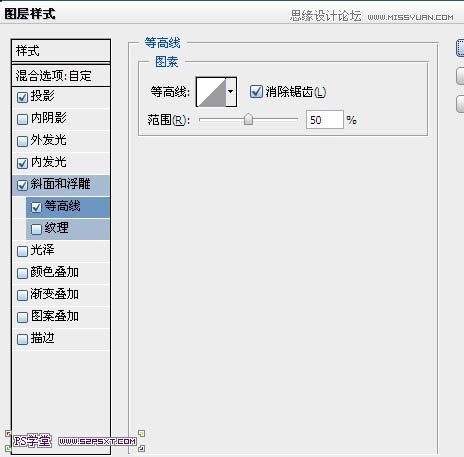The height and width of the screenshot is (457, 464).
Task: Select the 颜色叠加 color overlay label
Action: click(55, 272)
